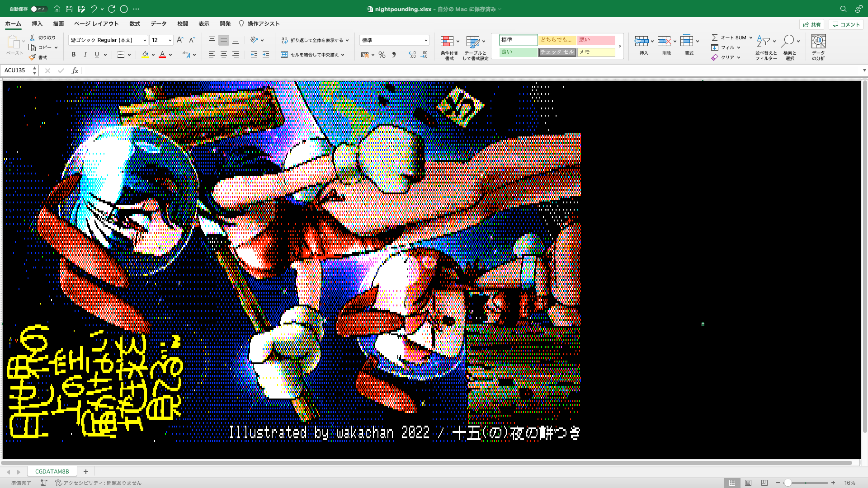This screenshot has width=868, height=488.
Task: Open the Insert ribbon tab
Action: [x=37, y=24]
